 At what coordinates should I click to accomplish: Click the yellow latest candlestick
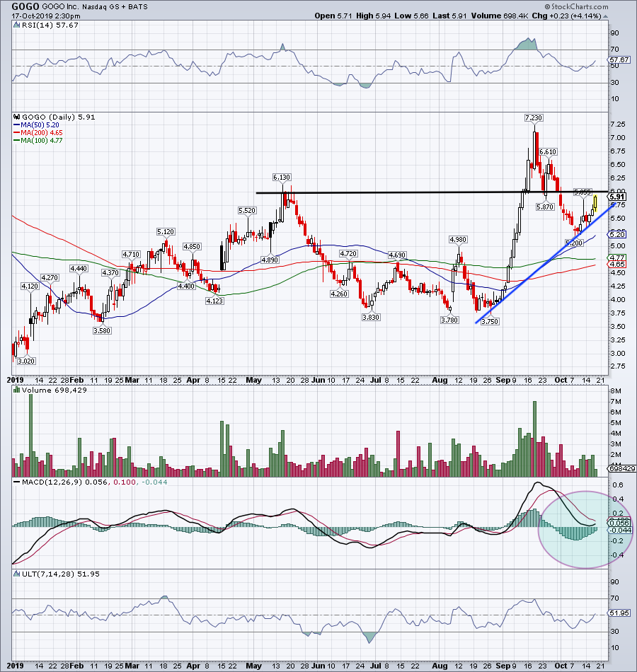[595, 203]
